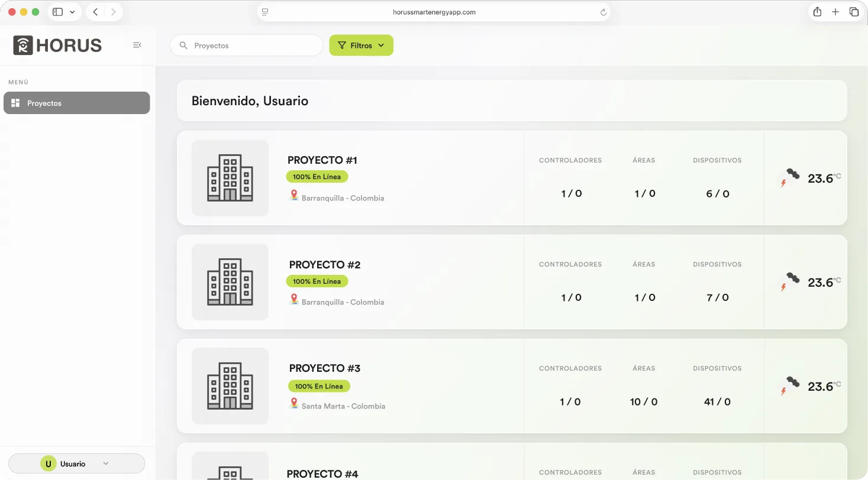
Task: Toggle the Safari sidebar button
Action: 57,12
